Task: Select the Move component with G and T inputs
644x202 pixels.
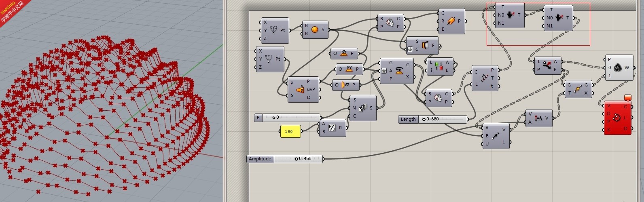Action: 578,89
